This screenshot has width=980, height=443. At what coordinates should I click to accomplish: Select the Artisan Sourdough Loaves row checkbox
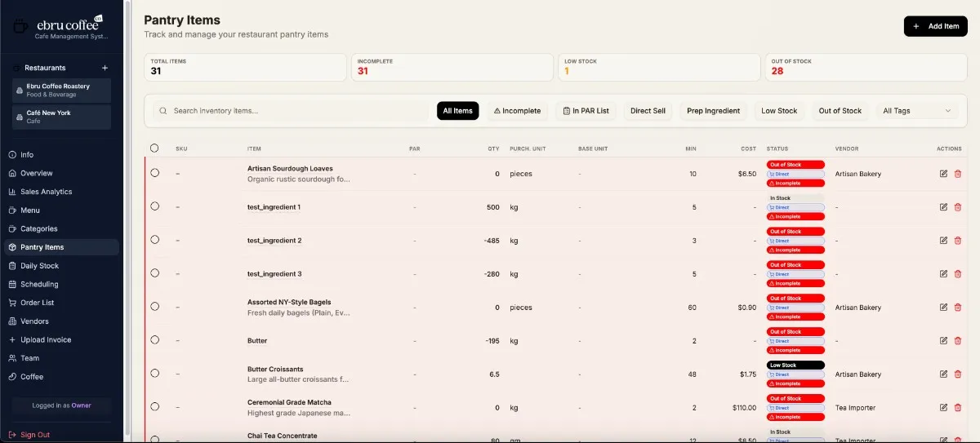coord(154,173)
